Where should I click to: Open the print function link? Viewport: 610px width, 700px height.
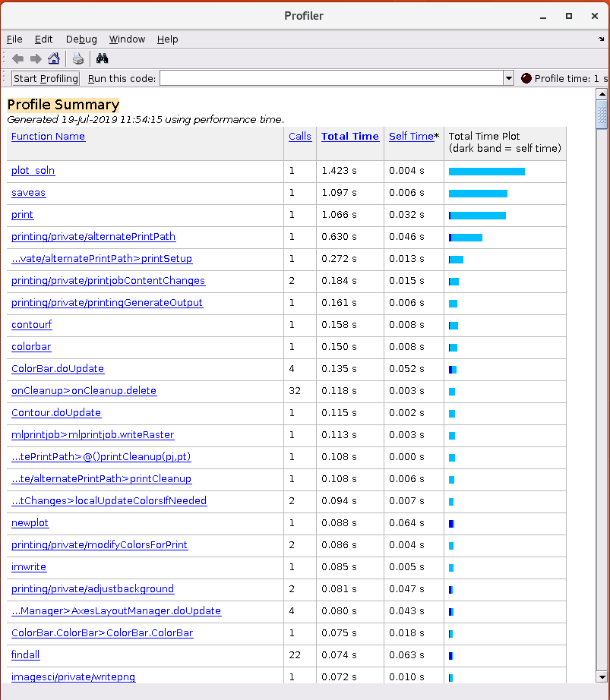22,215
